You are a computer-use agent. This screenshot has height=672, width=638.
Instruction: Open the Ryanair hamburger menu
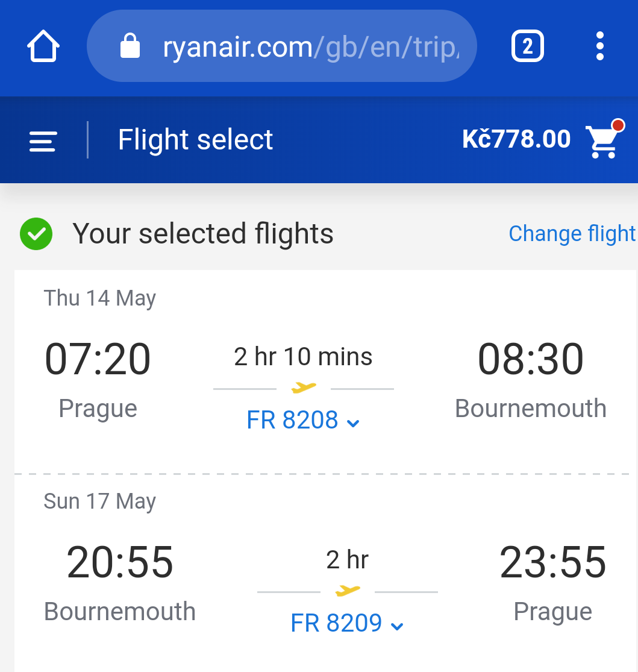43,142
